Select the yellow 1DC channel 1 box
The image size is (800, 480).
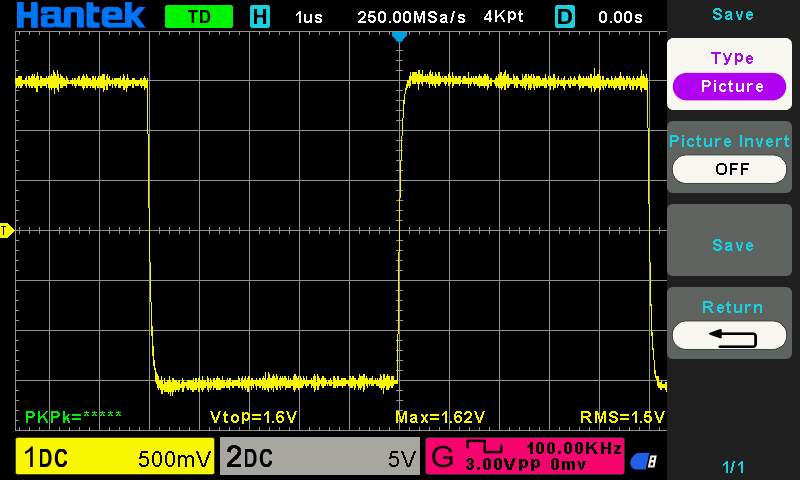pos(115,458)
